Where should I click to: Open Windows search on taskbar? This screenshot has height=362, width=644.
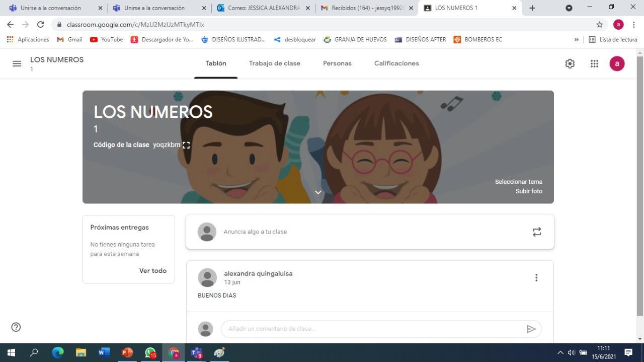[34, 352]
